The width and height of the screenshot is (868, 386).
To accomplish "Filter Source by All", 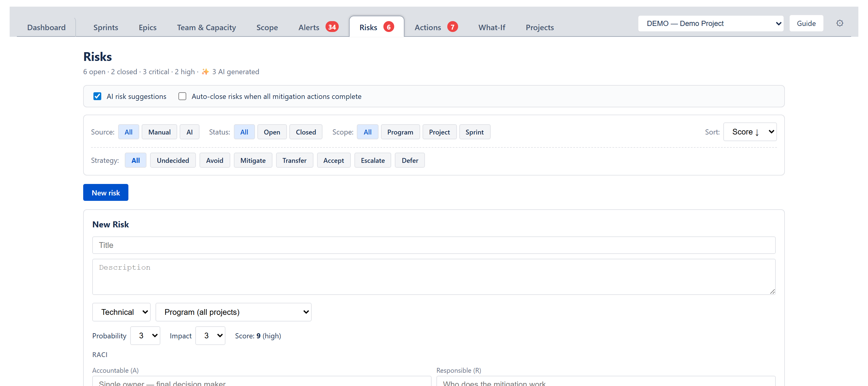I will point(128,132).
